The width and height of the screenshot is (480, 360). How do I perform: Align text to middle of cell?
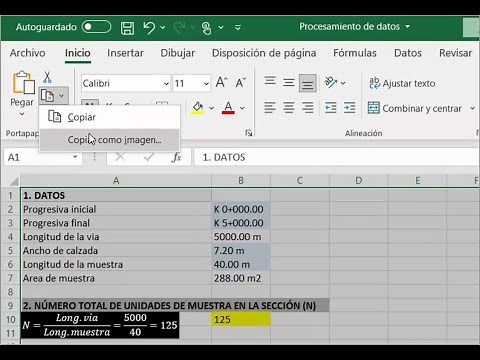tap(289, 82)
